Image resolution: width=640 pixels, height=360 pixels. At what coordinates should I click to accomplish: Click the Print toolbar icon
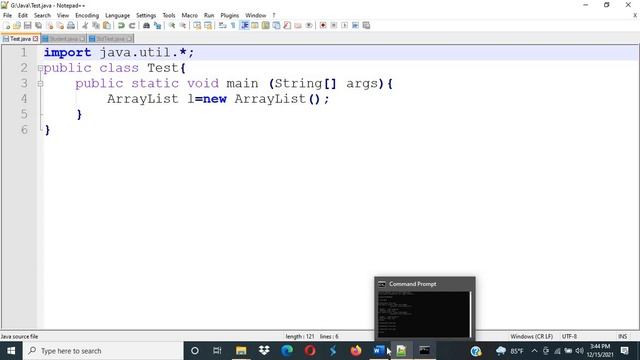[x=71, y=25]
